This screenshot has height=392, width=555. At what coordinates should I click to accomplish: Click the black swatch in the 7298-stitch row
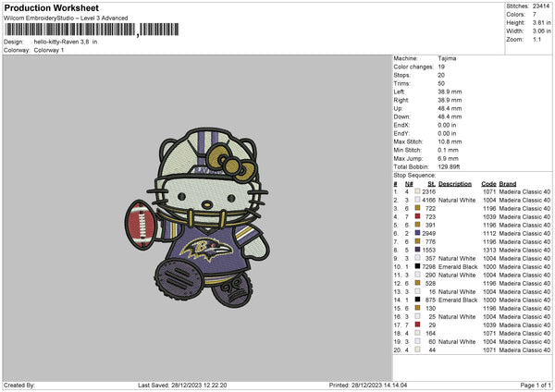pyautogui.click(x=417, y=266)
